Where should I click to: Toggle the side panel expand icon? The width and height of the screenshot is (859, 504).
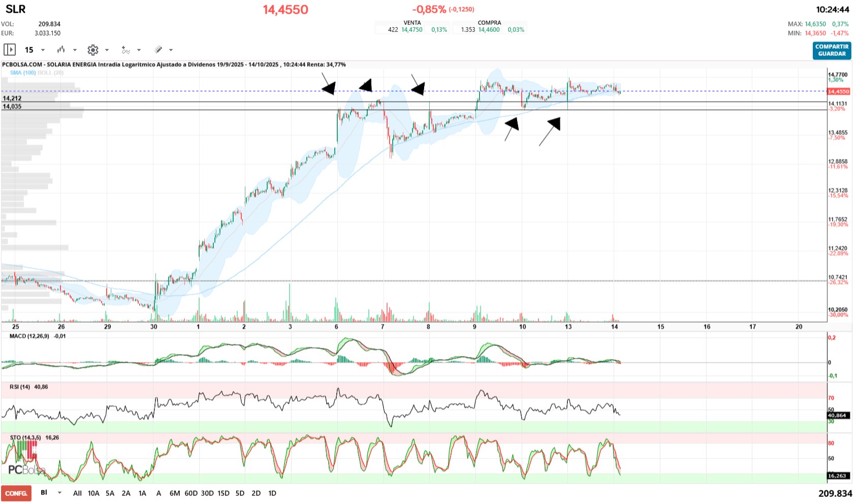pos(10,50)
